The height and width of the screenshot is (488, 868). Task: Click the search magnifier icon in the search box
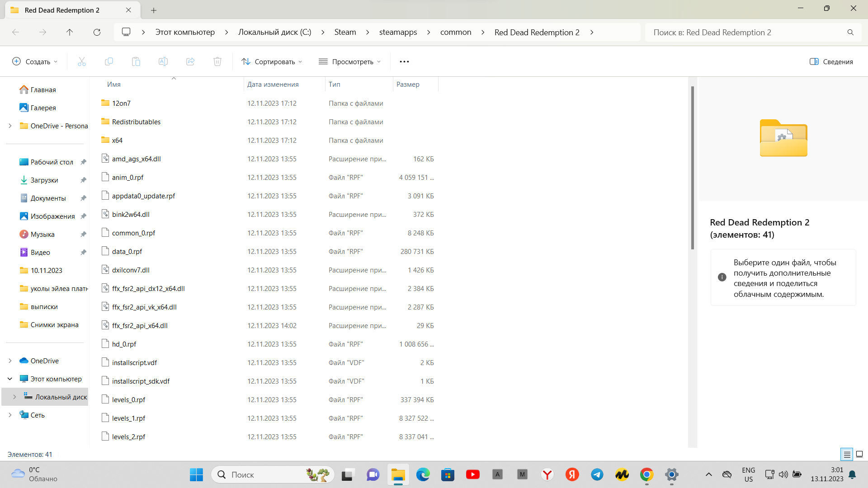[850, 32]
